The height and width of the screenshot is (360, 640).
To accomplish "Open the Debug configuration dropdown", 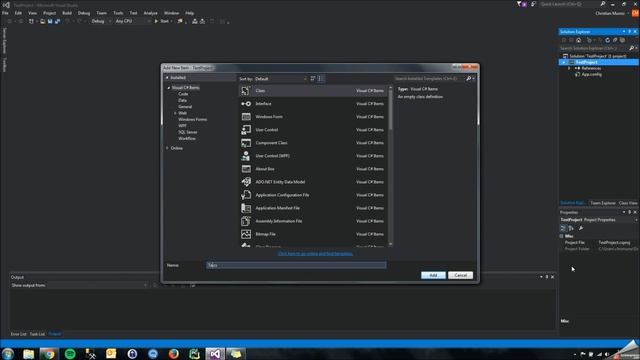I will point(101,21).
